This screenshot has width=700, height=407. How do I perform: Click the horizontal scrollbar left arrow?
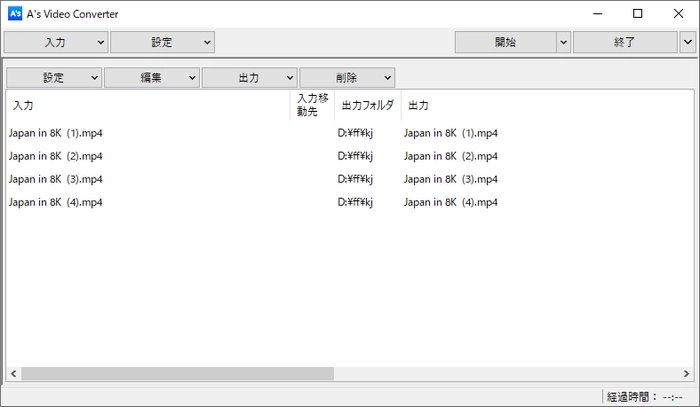14,373
